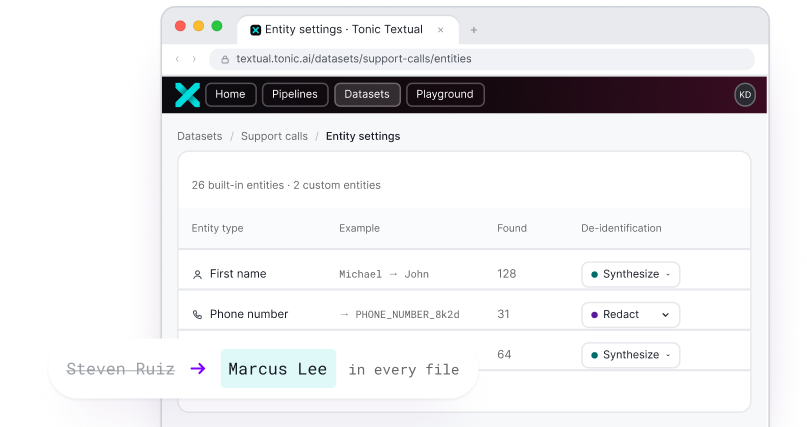Click the Tonic Textual X logo
The image size is (807, 427).
(187, 95)
